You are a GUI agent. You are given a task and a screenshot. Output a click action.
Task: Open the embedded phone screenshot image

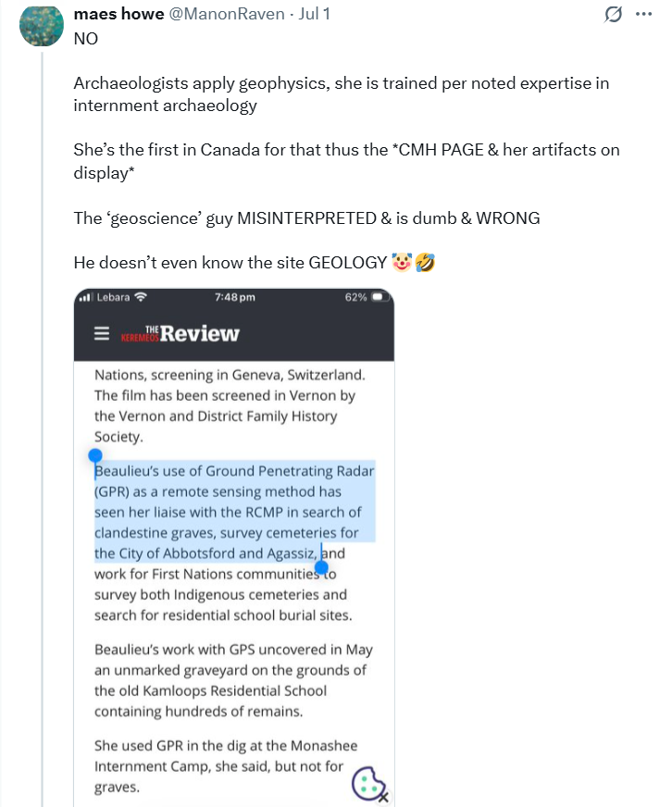(234, 547)
